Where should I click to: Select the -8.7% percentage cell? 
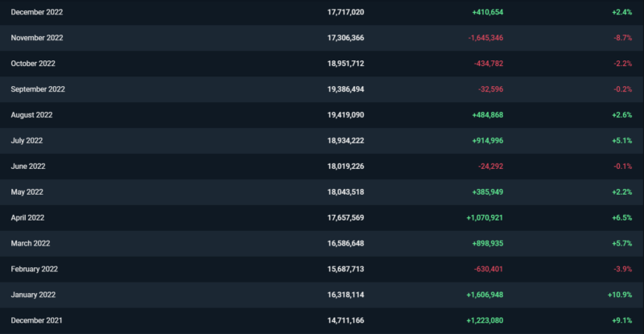(x=621, y=38)
